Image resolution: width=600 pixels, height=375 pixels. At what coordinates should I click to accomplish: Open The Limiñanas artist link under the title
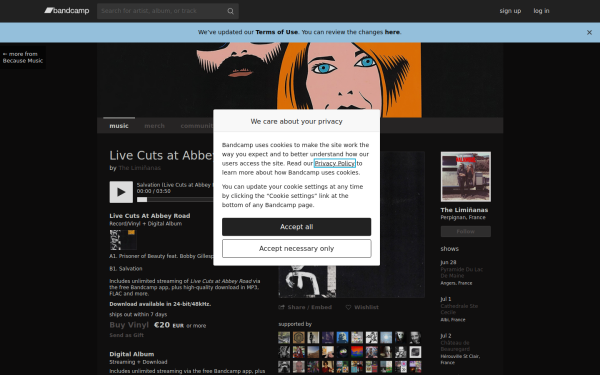coord(140,168)
